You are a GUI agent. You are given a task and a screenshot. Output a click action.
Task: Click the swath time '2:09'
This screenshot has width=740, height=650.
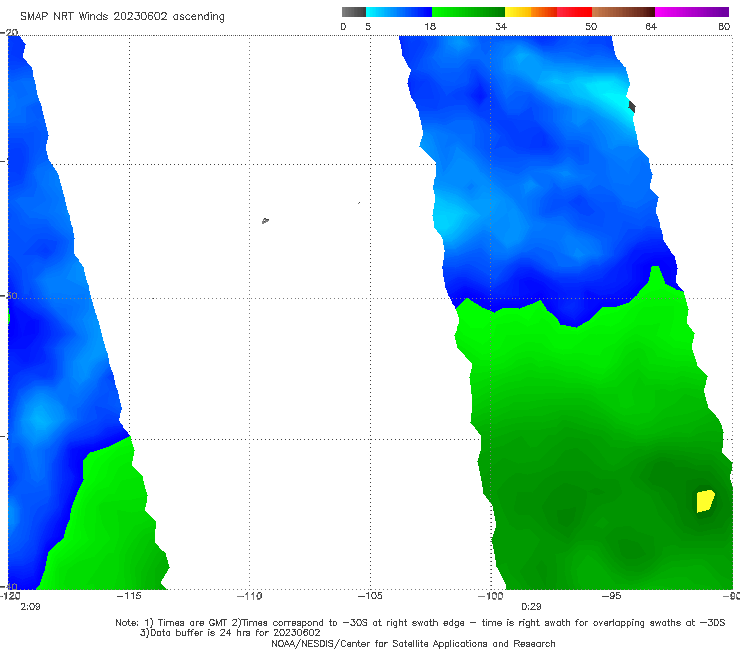(x=30, y=607)
